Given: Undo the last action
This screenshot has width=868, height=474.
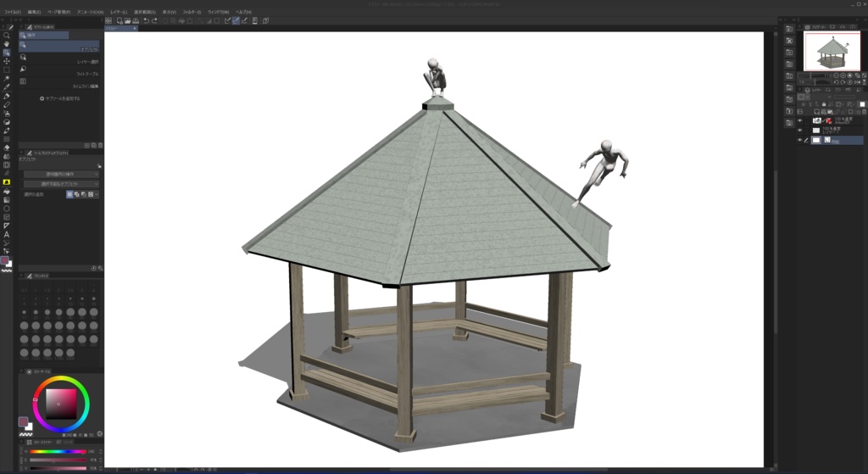Looking at the screenshot, I should (146, 21).
